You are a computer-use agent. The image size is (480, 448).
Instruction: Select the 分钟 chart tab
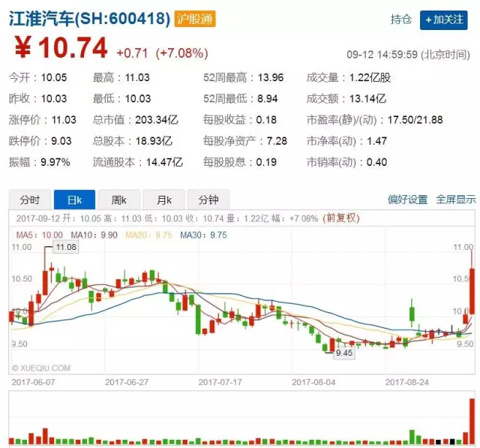coord(208,200)
